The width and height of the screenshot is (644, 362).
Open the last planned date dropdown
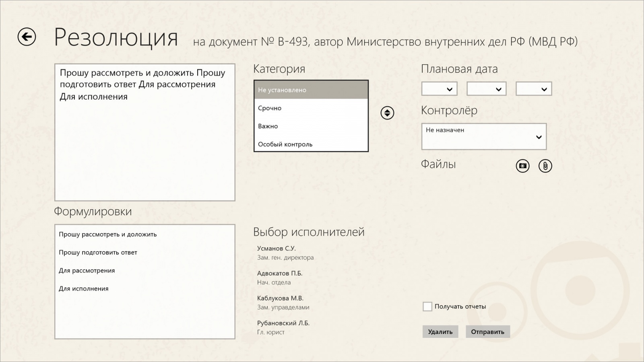534,88
